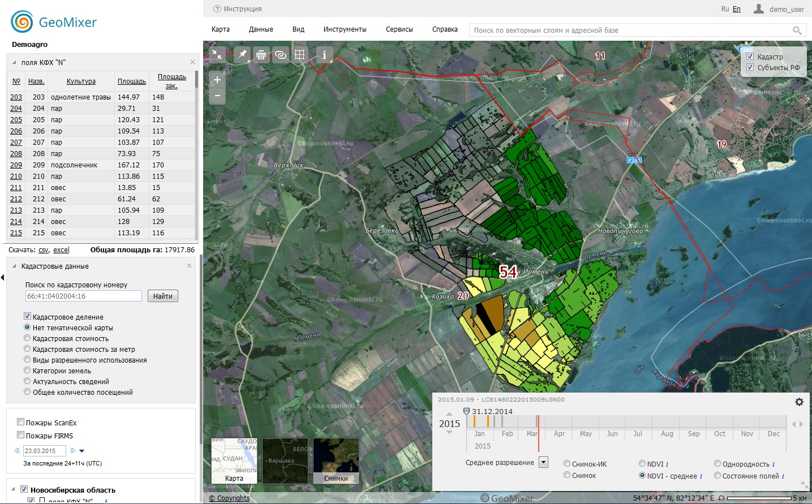Select Состояние полей radio option

click(718, 475)
